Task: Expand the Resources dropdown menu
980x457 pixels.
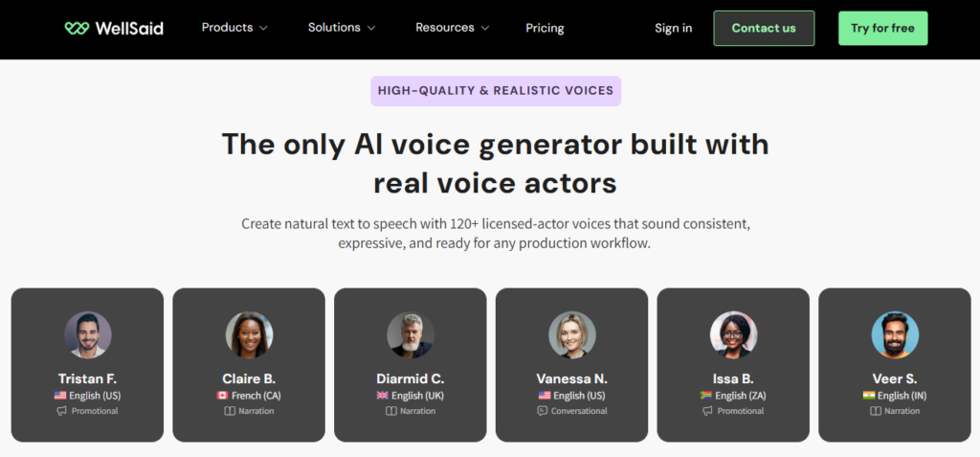Action: pyautogui.click(x=452, y=28)
